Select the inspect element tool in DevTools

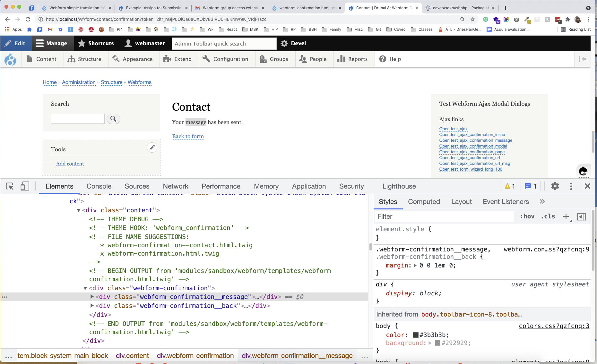pyautogui.click(x=9, y=186)
